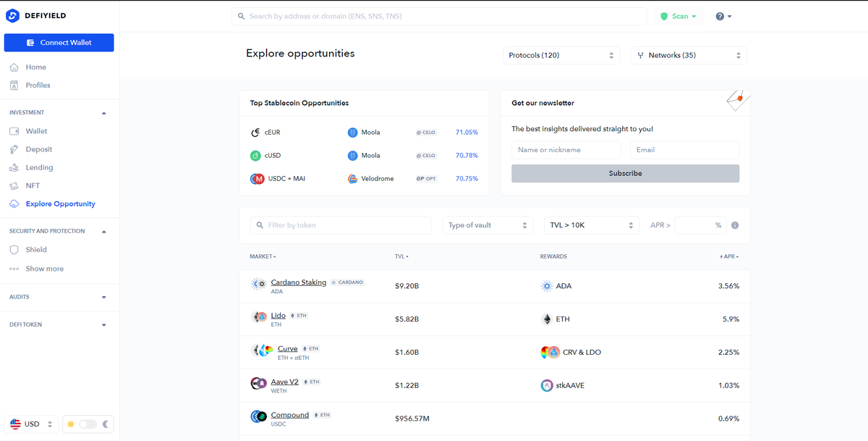Click the Name or nickname field

(x=566, y=150)
